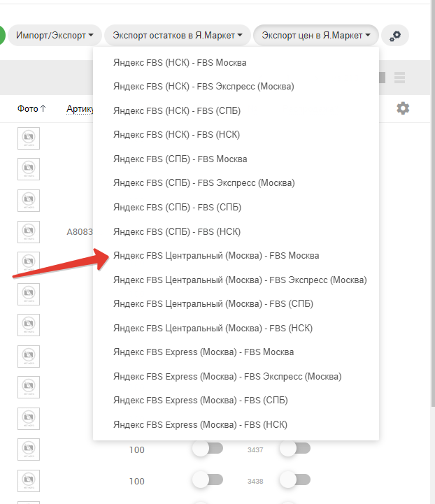Viewport: 435px width, 504px height.
Task: Open photo placeholder in row 3438
Action: [29, 481]
